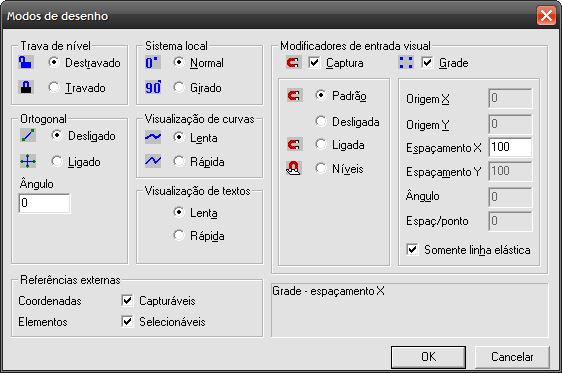Click the slow curve icon beside Lenta
The image size is (562, 373).
tap(153, 137)
